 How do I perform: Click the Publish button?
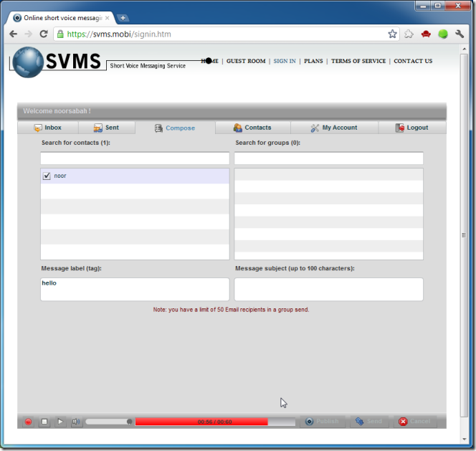[x=323, y=421]
